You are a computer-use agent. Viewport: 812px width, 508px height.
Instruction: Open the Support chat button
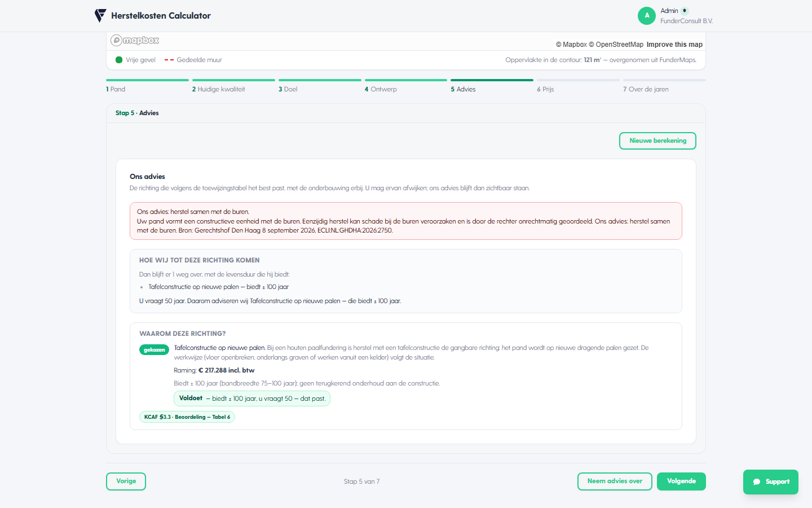771,482
